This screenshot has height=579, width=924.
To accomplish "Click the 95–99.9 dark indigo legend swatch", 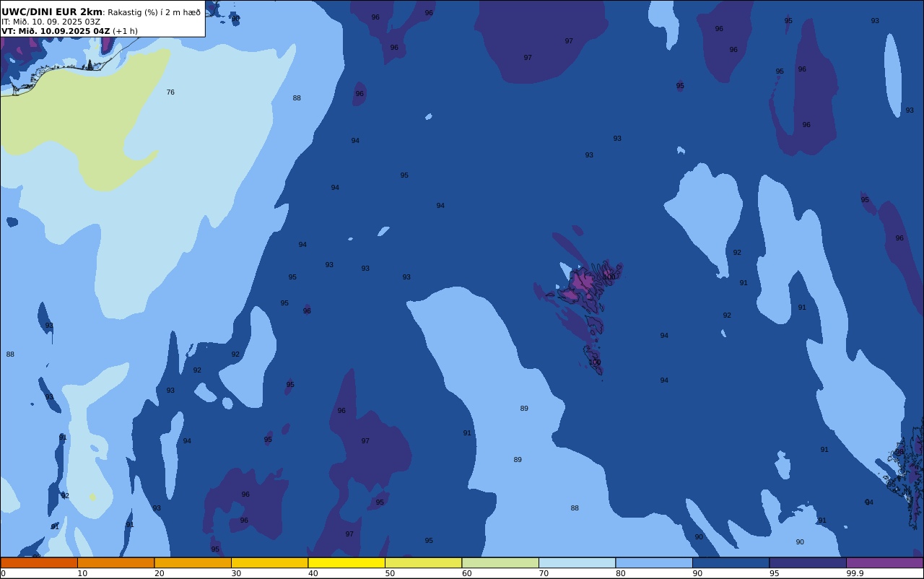I will click(x=808, y=562).
